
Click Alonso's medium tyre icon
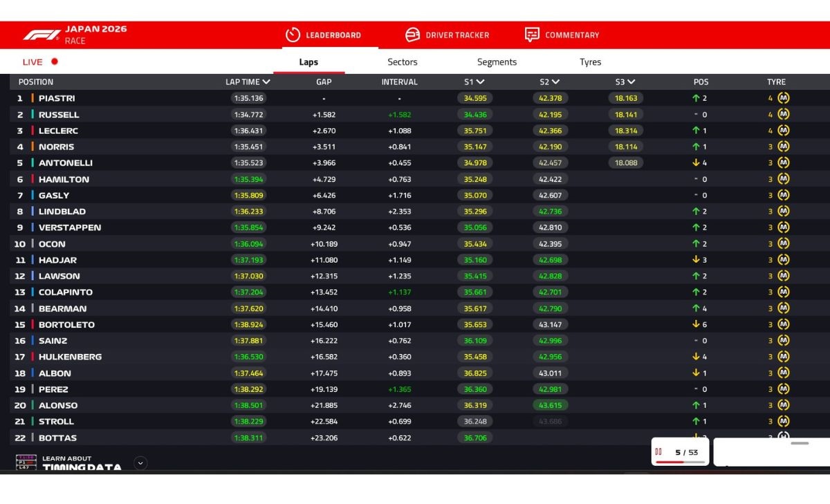(x=783, y=405)
